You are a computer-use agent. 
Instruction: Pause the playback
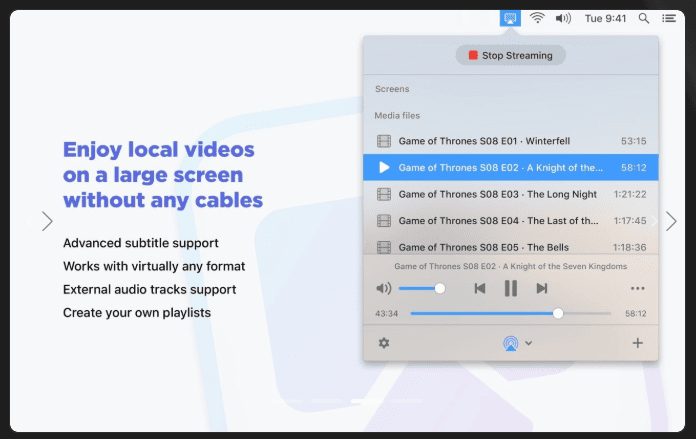pos(510,289)
